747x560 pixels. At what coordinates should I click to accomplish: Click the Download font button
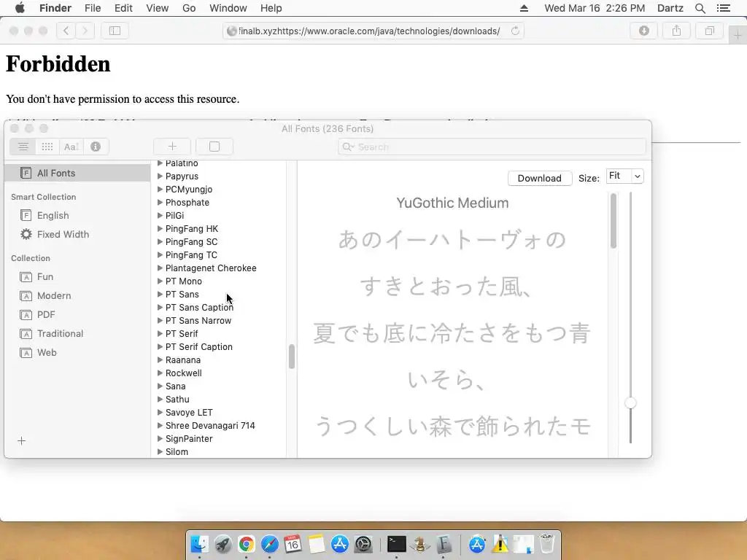(x=540, y=178)
